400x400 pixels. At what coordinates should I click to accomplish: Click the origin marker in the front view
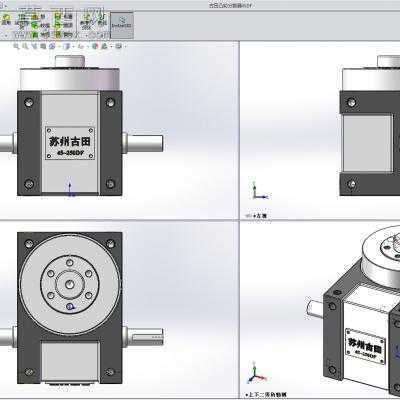pyautogui.click(x=70, y=189)
